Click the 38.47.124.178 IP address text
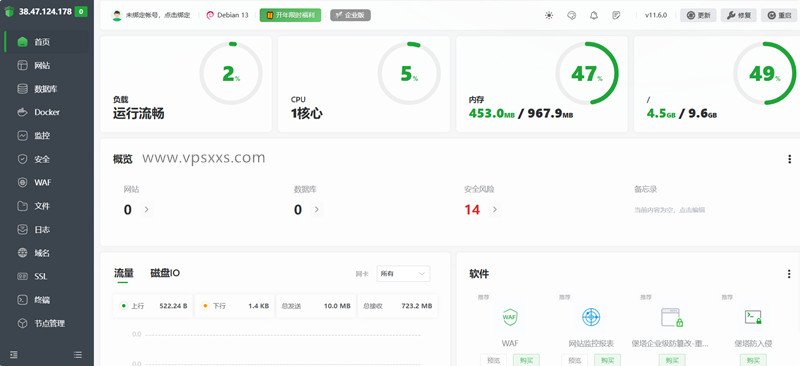800x366 pixels. pos(45,12)
